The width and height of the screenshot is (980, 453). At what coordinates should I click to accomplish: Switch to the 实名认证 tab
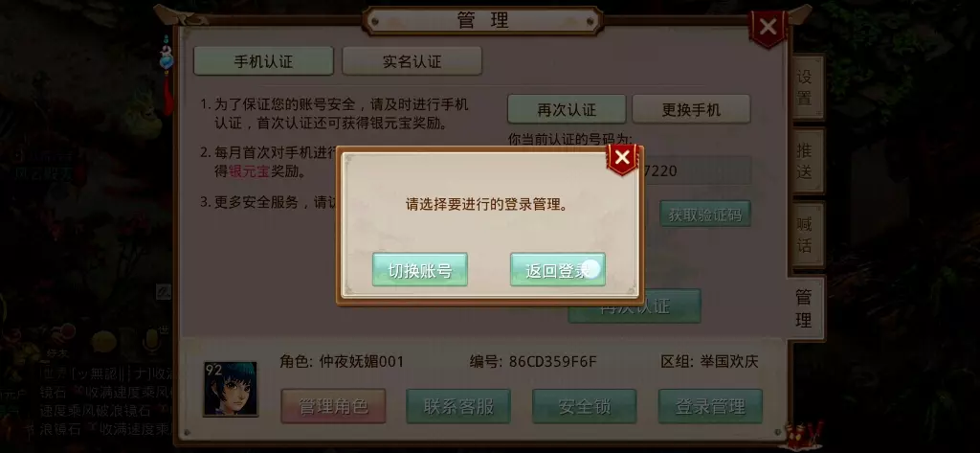(412, 60)
